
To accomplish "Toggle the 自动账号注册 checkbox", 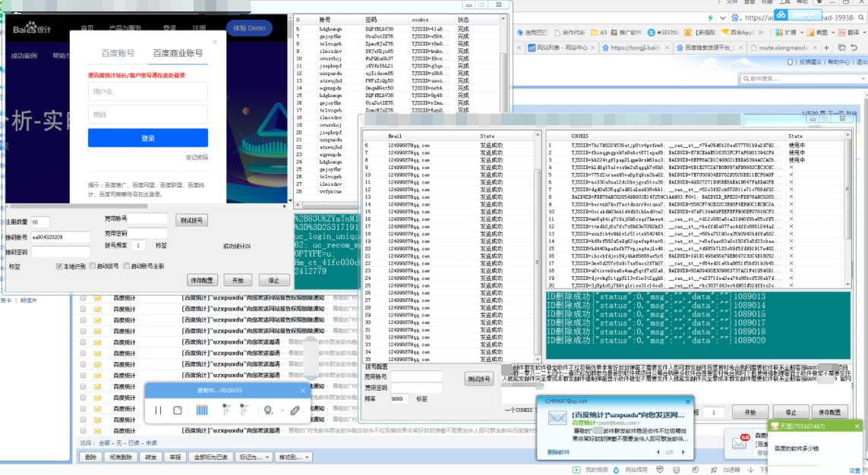I will tap(127, 266).
